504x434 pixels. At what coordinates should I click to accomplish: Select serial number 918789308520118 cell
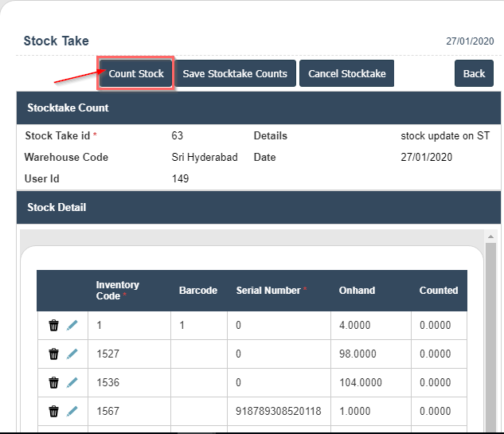click(x=279, y=411)
